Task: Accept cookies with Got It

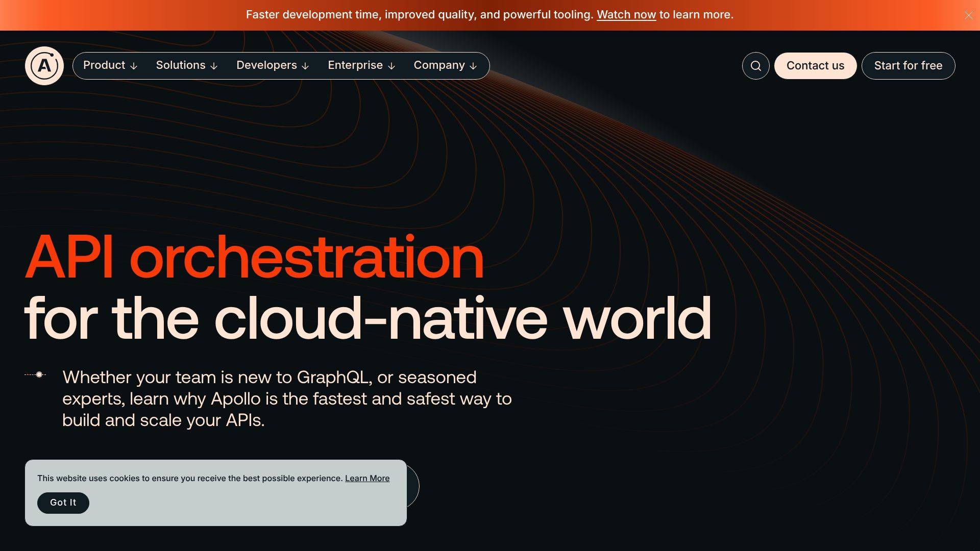Action: (63, 503)
